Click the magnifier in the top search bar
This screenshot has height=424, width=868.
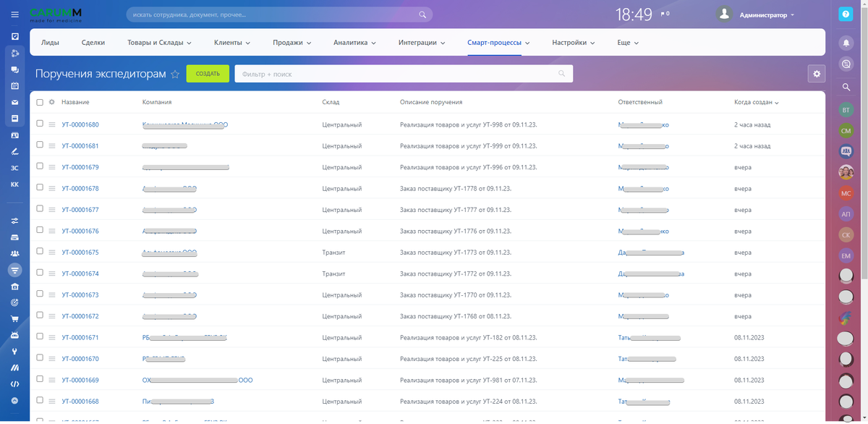pyautogui.click(x=423, y=14)
